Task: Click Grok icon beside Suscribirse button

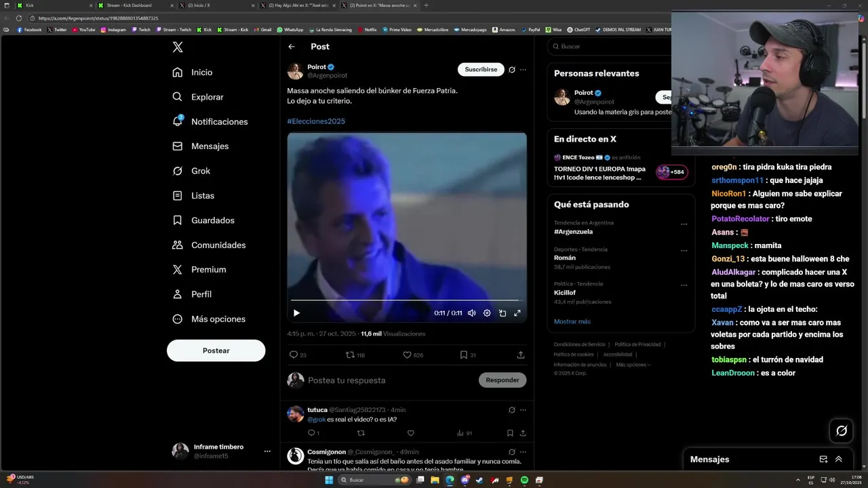Action: [512, 69]
